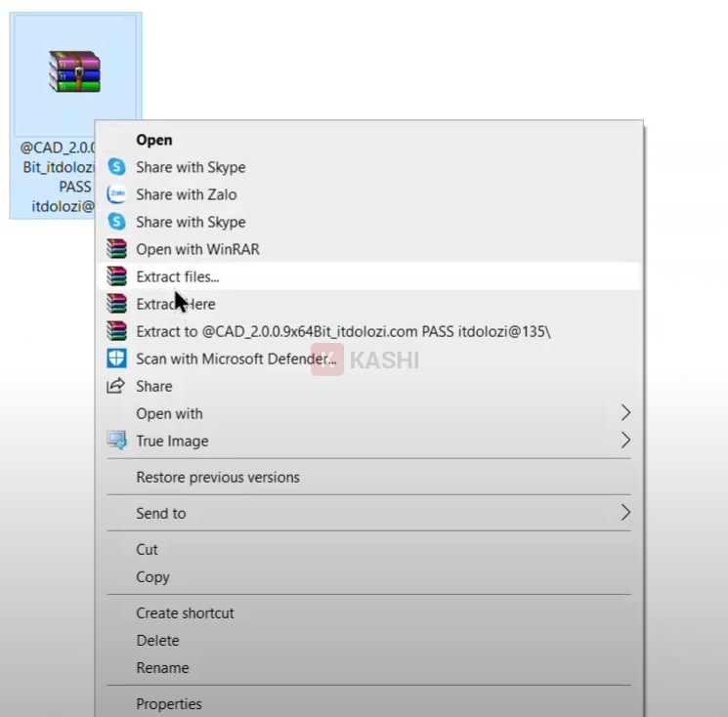
Task: Select the RAR archive file on the desktop
Action: [x=75, y=74]
